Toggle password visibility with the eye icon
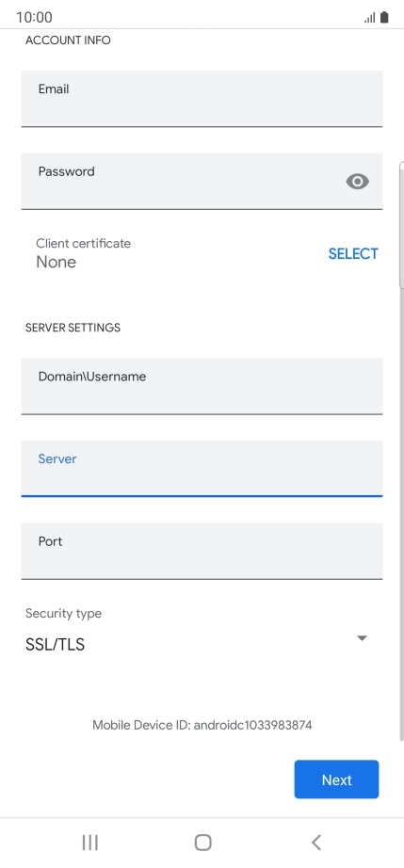Image resolution: width=404 pixels, height=868 pixels. click(358, 181)
